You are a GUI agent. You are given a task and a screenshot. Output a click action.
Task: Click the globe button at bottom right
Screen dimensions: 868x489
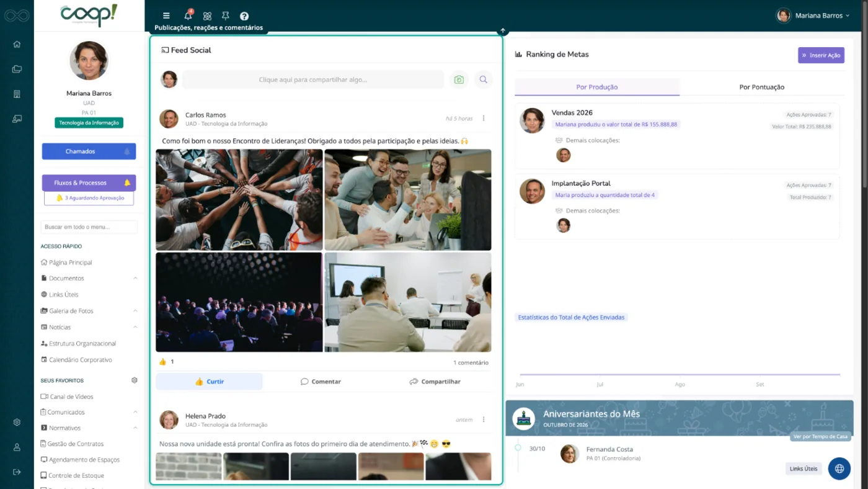[839, 469]
